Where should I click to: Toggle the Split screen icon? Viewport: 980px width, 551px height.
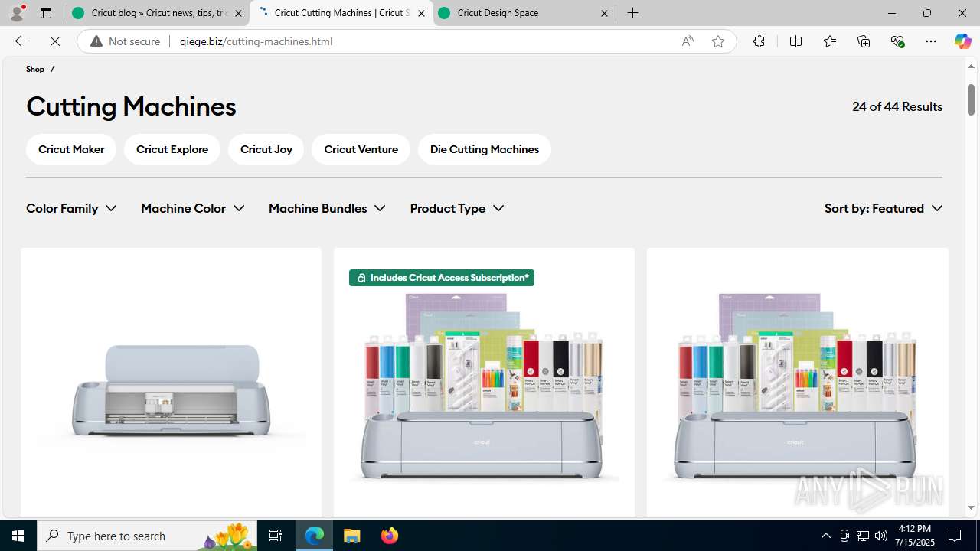point(795,41)
